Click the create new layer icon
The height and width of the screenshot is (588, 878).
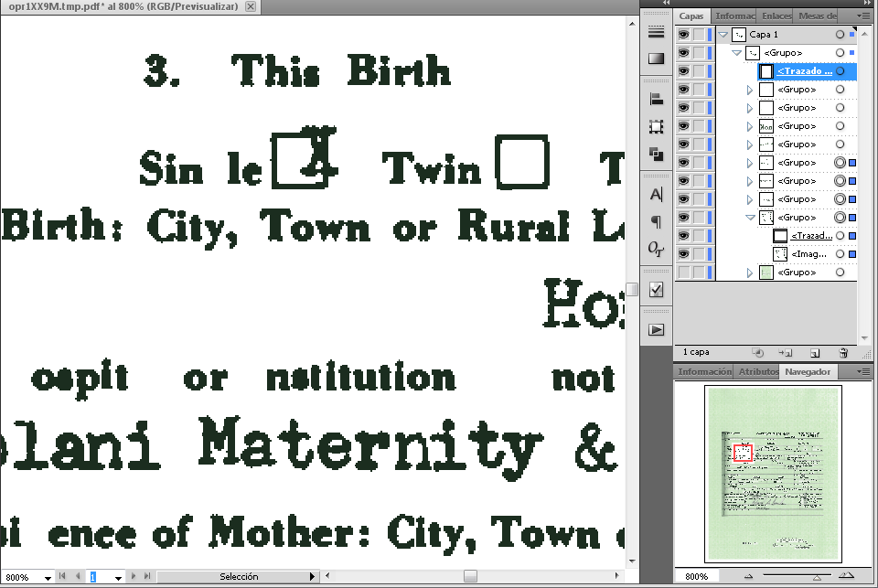pos(813,352)
